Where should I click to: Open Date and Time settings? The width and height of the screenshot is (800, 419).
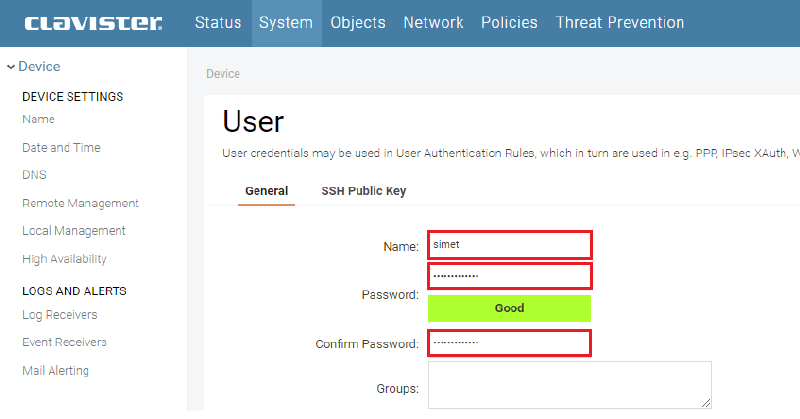pyautogui.click(x=61, y=148)
